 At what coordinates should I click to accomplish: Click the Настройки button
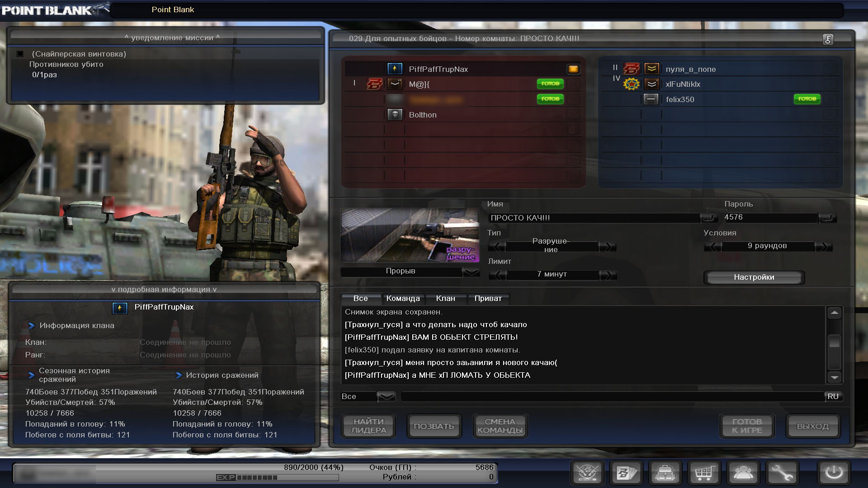point(754,277)
